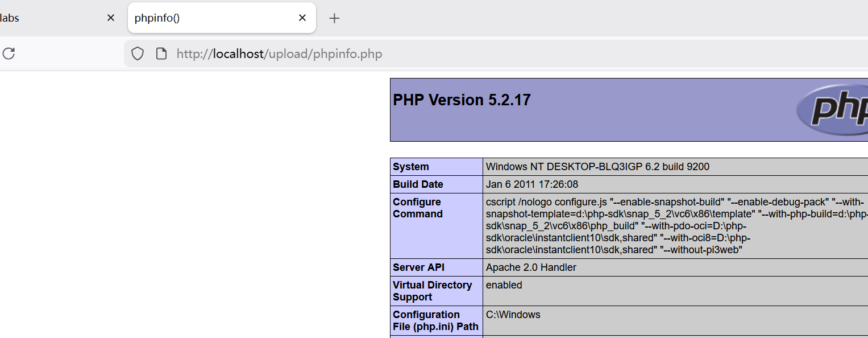
Task: Click the cscript /nologo configure.js value
Action: 676,226
